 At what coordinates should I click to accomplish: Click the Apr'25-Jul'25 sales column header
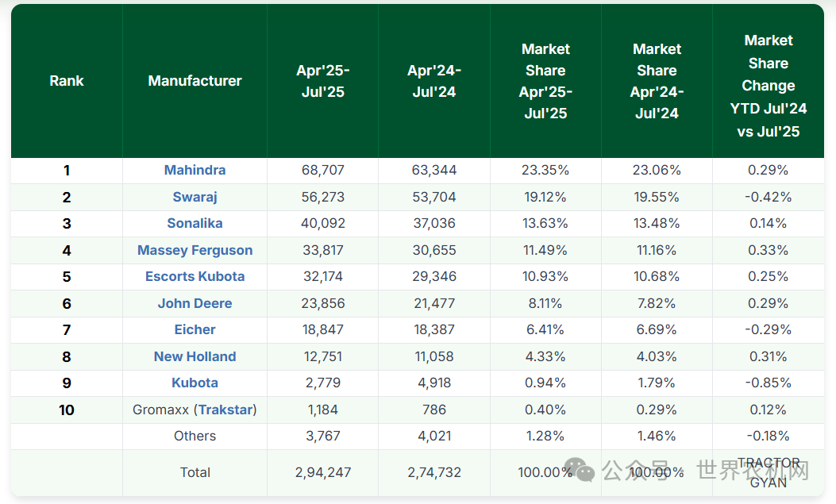(322, 81)
